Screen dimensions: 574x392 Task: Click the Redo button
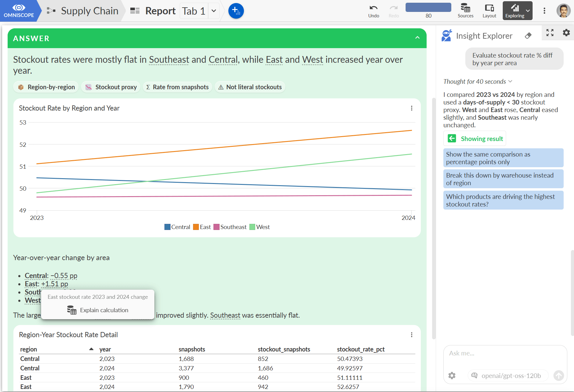coord(394,11)
